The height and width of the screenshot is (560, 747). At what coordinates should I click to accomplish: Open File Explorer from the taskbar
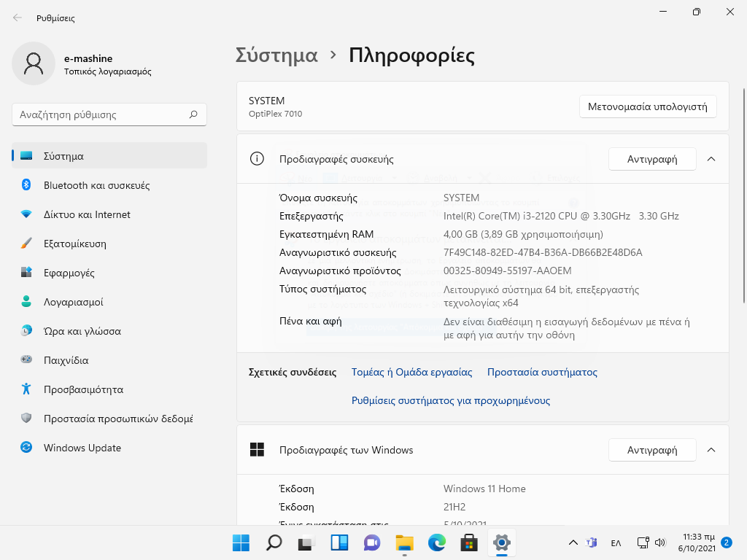click(404, 542)
